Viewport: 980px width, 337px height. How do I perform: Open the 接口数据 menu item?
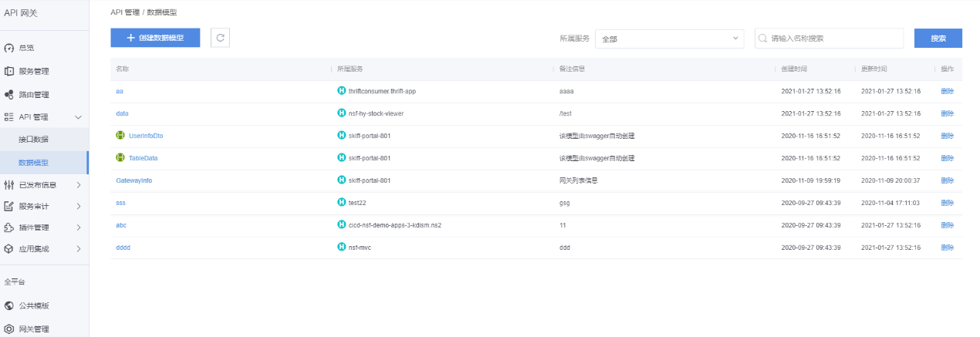34,140
